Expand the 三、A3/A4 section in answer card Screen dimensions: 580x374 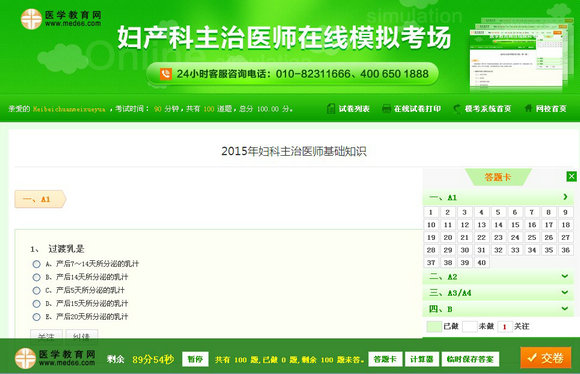coord(564,292)
